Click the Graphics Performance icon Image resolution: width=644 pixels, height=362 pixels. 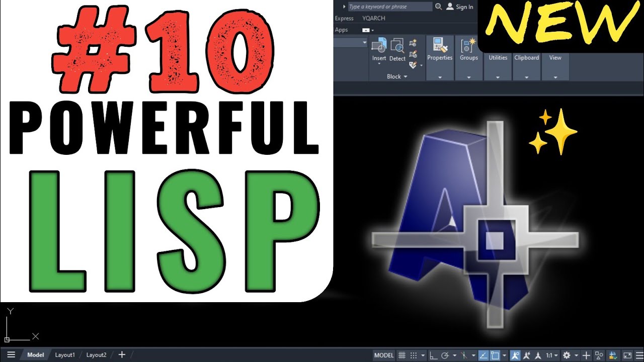[613, 355]
